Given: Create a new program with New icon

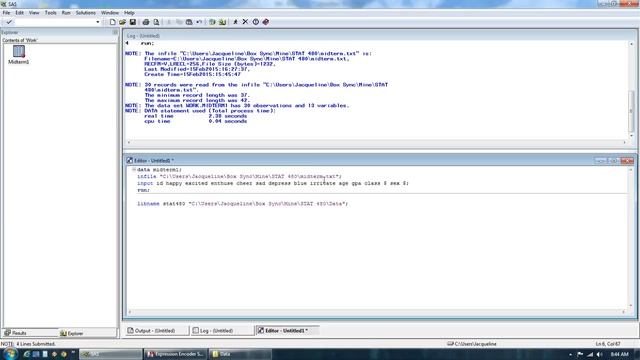Looking at the screenshot, I should point(113,22).
